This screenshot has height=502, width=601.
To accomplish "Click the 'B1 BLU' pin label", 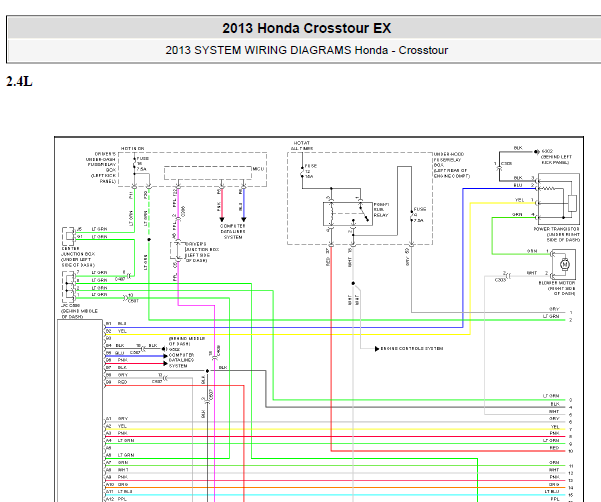I will (x=116, y=323).
